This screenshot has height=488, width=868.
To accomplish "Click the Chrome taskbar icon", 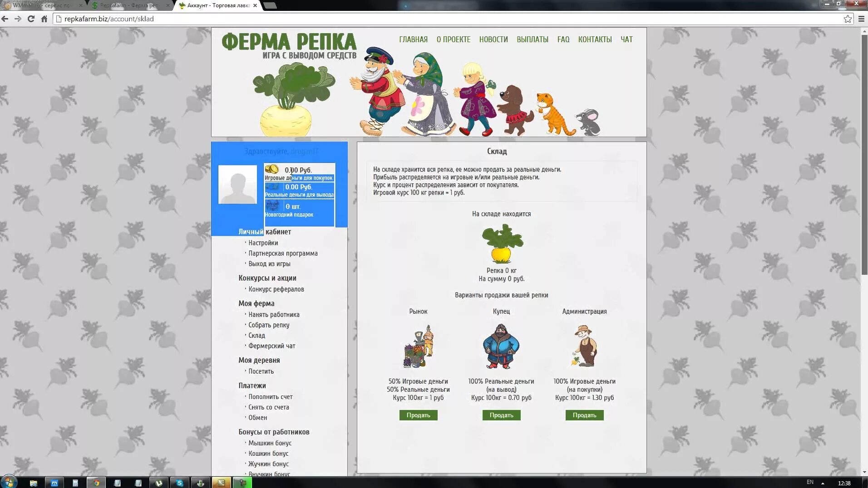I will 96,483.
